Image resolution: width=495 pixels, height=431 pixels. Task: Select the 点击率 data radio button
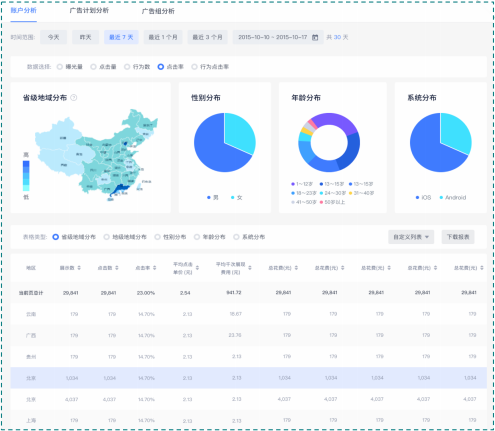(161, 67)
